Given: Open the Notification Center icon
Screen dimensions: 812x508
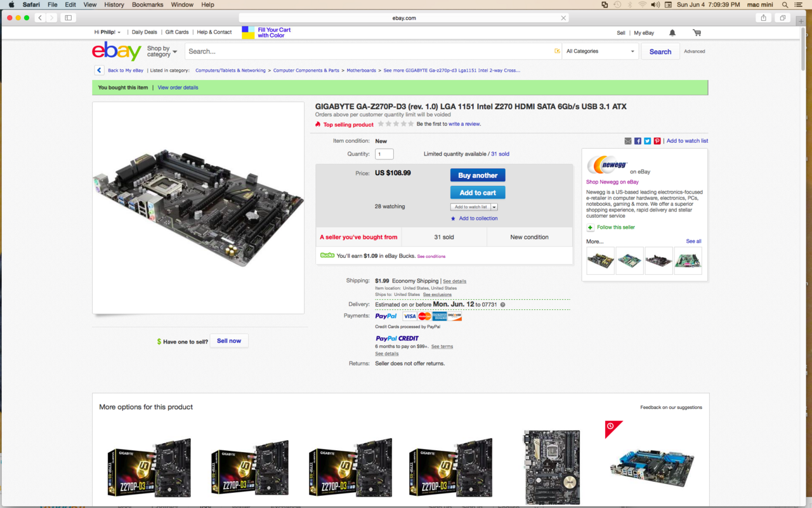Looking at the screenshot, I should [x=799, y=4].
